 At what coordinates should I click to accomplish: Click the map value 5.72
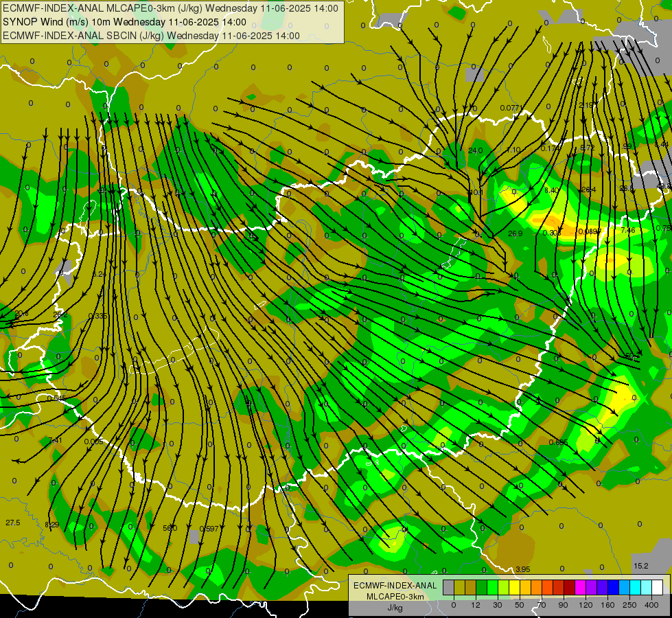(x=588, y=148)
